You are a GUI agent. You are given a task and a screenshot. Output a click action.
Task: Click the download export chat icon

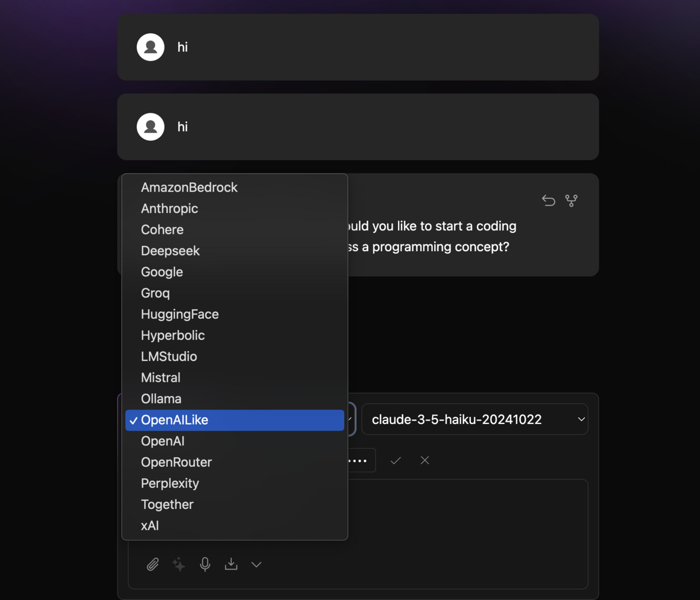(231, 564)
